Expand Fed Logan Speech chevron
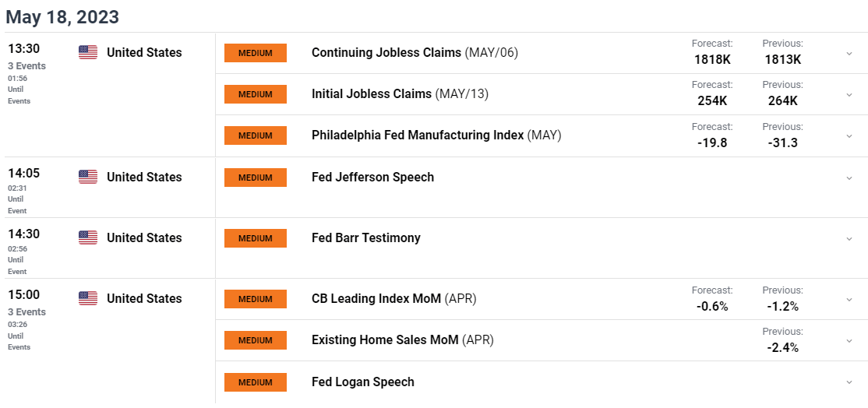This screenshot has width=868, height=408. (x=849, y=382)
